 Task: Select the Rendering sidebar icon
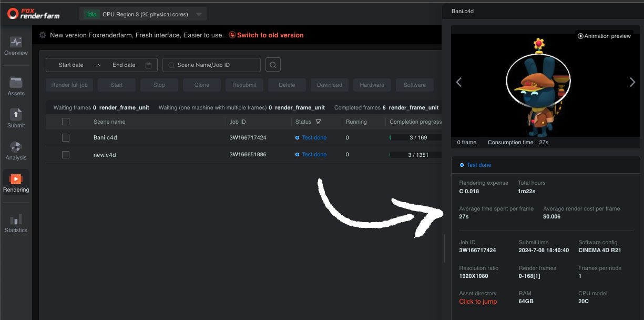click(x=16, y=179)
